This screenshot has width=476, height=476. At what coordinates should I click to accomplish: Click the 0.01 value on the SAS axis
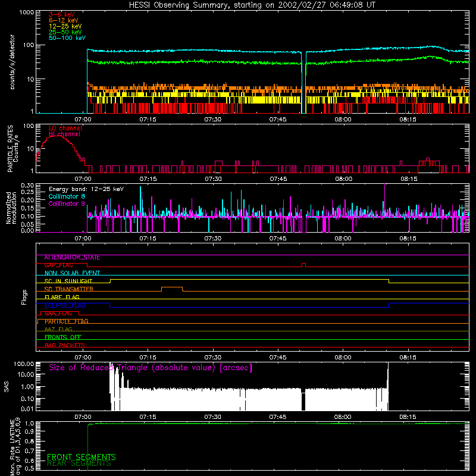click(x=27, y=409)
